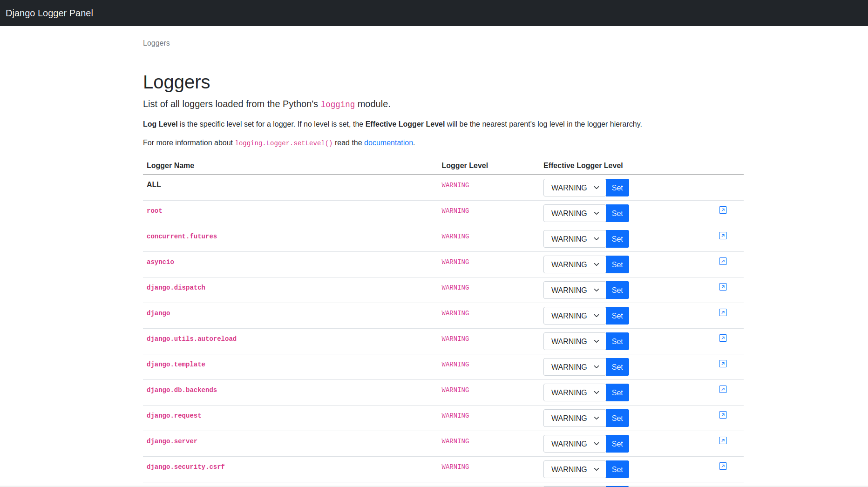The height and width of the screenshot is (487, 868).
Task: Click Set button for django.request
Action: click(617, 418)
